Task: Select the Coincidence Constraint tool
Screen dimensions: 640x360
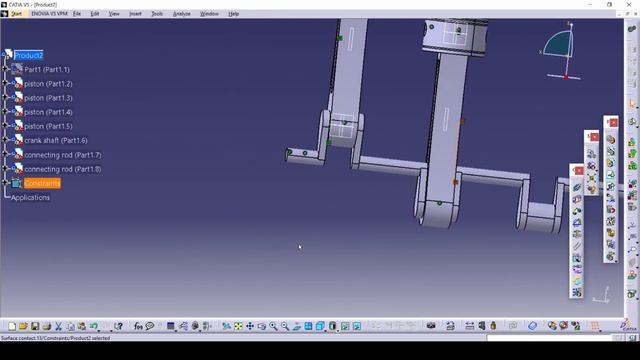Action: pyautogui.click(x=576, y=187)
